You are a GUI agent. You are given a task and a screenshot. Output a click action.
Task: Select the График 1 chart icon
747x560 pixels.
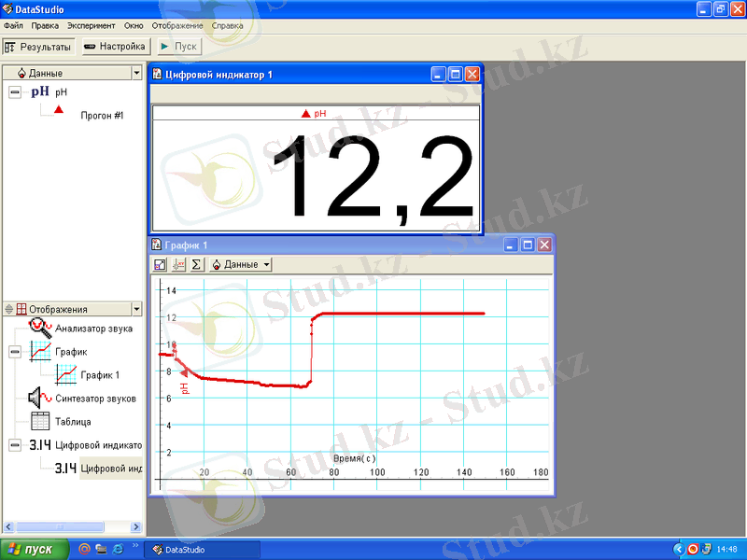[x=66, y=375]
